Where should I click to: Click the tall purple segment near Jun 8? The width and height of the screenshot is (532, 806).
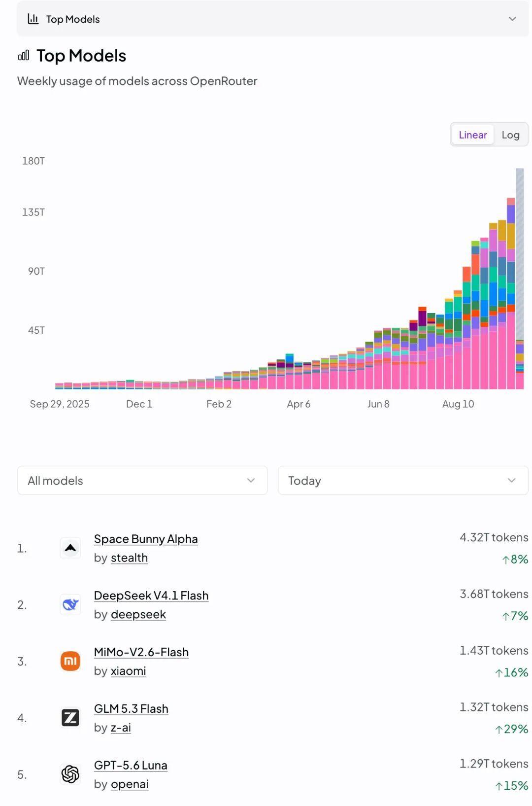(422, 317)
